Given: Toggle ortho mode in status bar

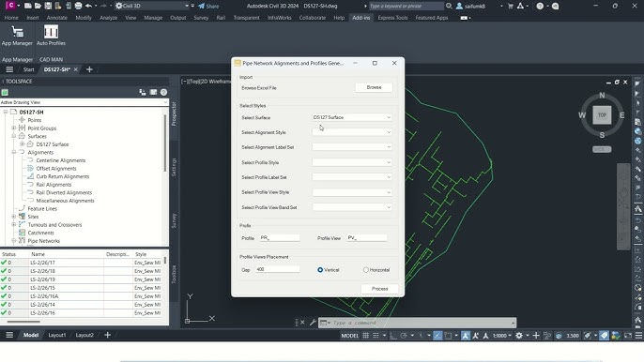Looking at the screenshot, I should [393, 336].
